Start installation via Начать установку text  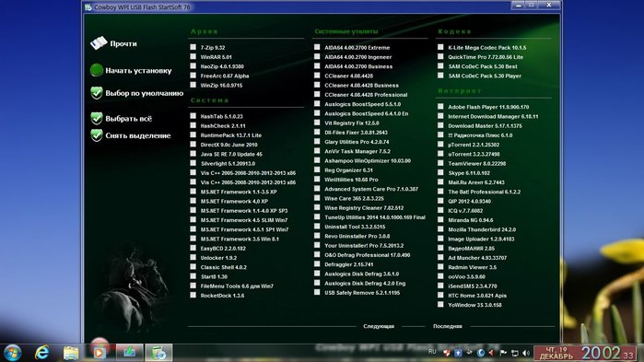[138, 71]
